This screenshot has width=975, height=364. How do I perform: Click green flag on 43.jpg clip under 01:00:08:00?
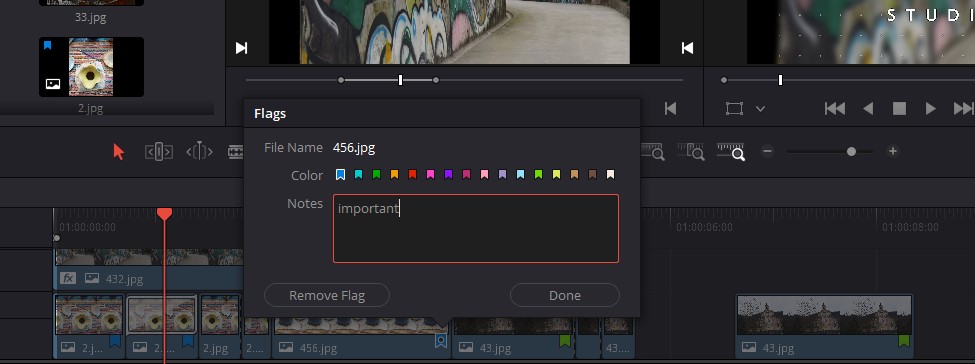904,341
